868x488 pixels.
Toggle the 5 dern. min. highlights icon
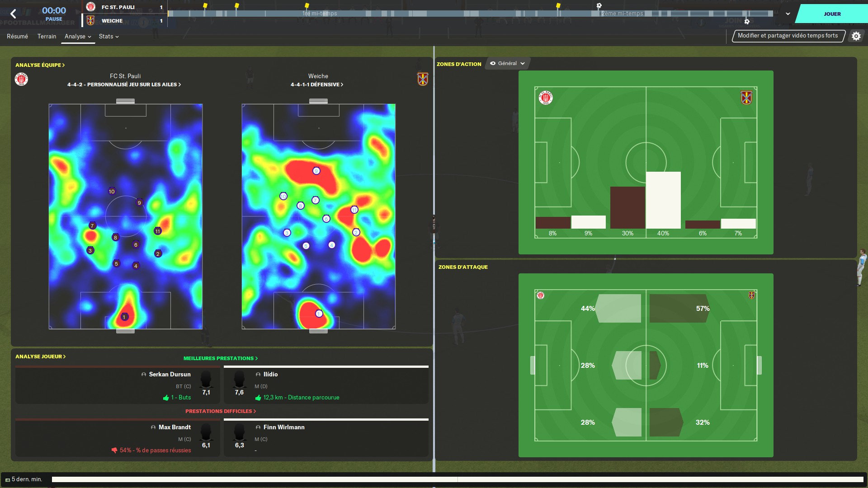[x=8, y=479]
